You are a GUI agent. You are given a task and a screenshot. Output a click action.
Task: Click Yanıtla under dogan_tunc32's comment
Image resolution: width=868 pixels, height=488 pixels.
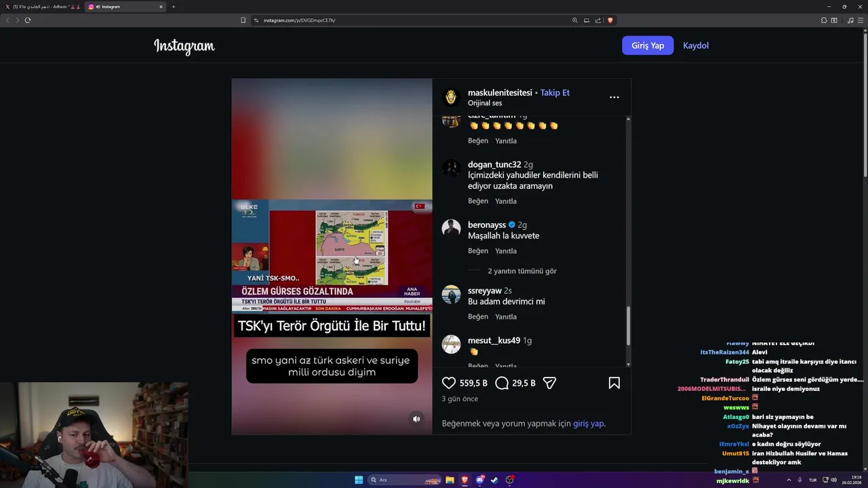point(506,201)
